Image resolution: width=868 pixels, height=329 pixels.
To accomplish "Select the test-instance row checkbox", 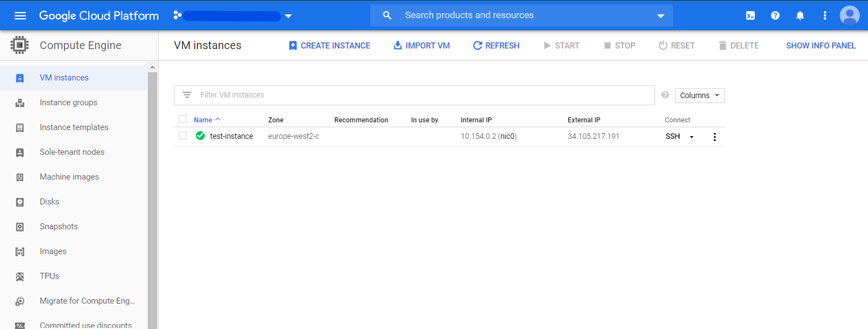I will click(183, 136).
